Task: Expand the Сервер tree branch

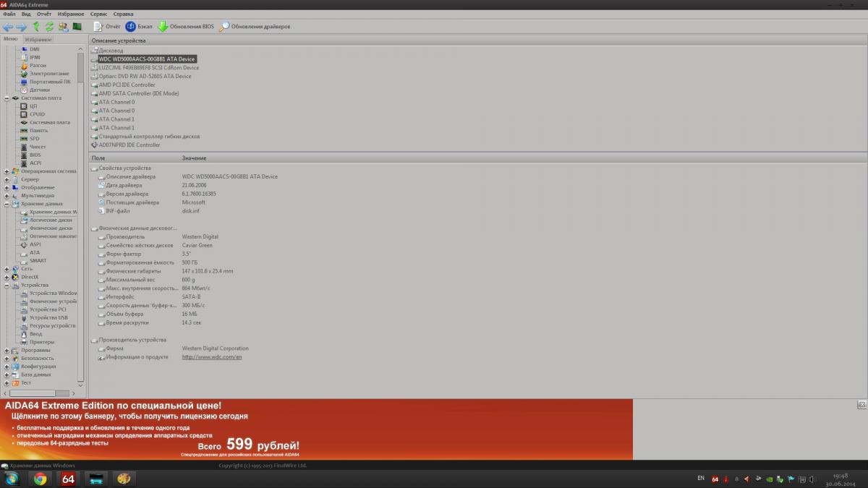Action: [7, 179]
